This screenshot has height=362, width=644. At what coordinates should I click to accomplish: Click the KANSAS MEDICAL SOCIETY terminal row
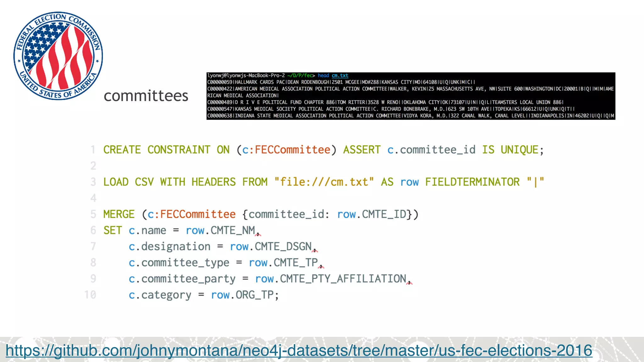click(x=391, y=109)
